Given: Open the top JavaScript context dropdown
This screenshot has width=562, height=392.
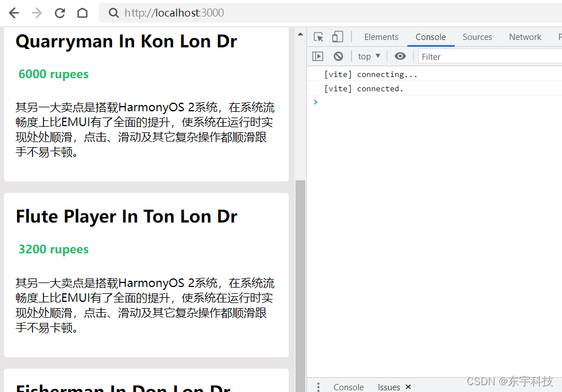Looking at the screenshot, I should coord(369,56).
